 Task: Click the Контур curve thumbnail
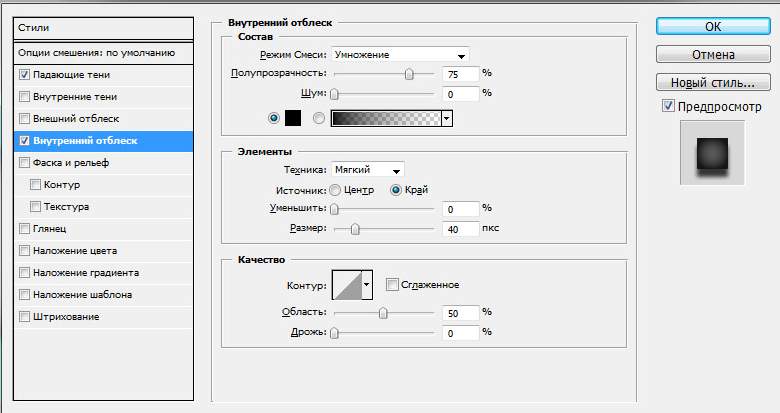point(347,285)
